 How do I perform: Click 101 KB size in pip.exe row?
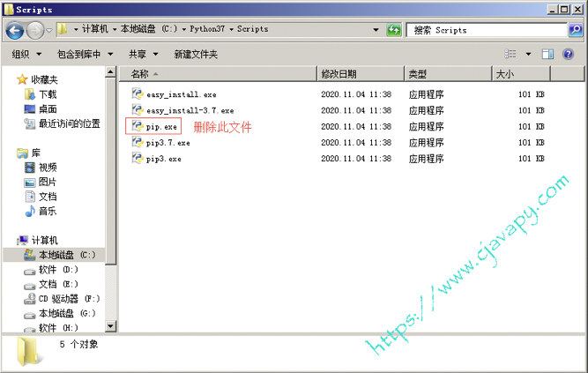(x=532, y=126)
